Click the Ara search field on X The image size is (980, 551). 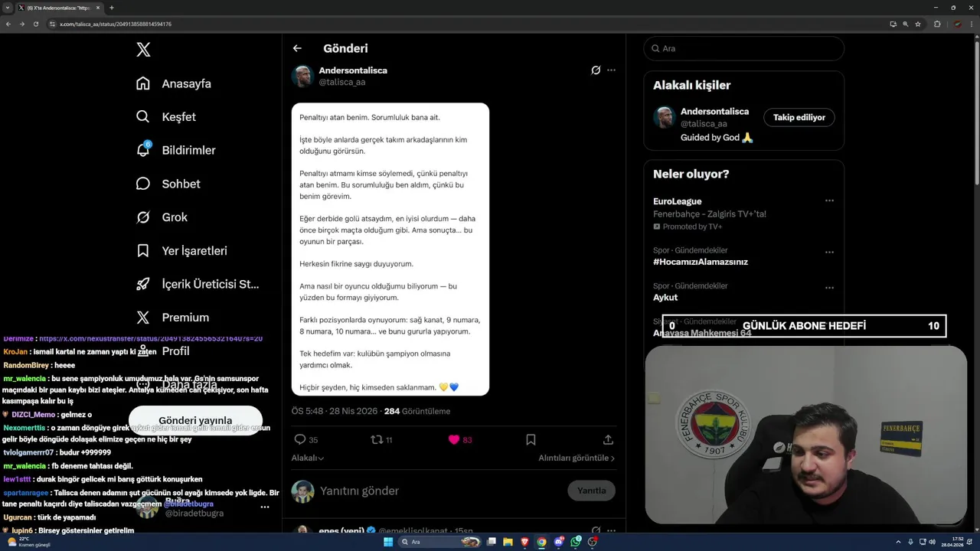coord(744,48)
